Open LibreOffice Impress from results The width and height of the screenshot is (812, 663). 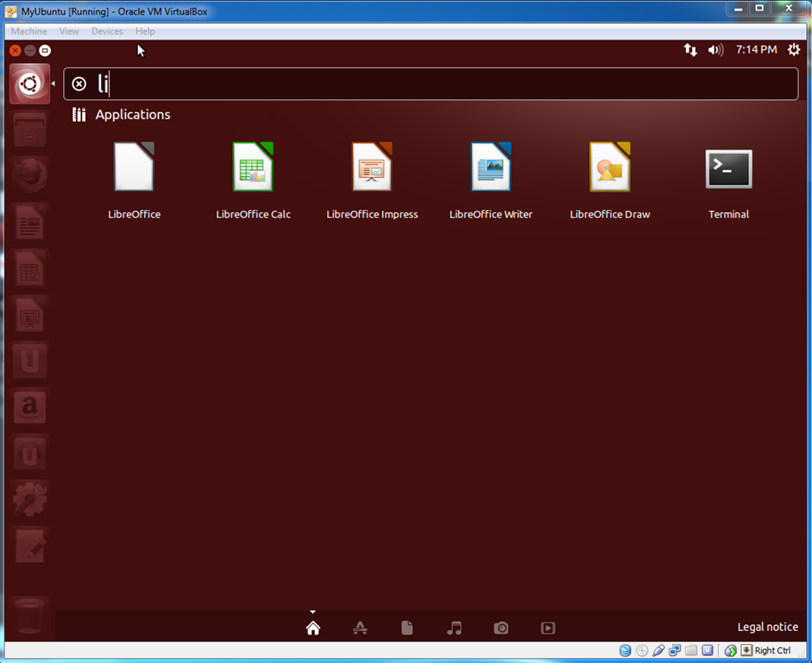[372, 180]
